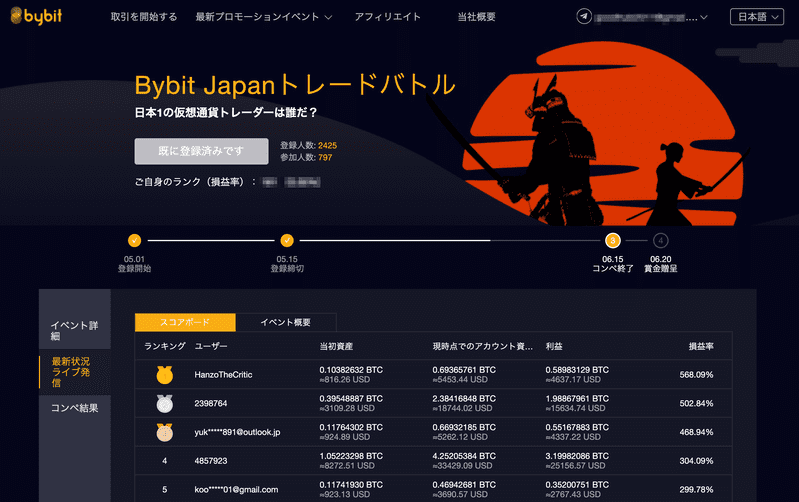
Task: Click rank number 5
Action: pos(165,490)
